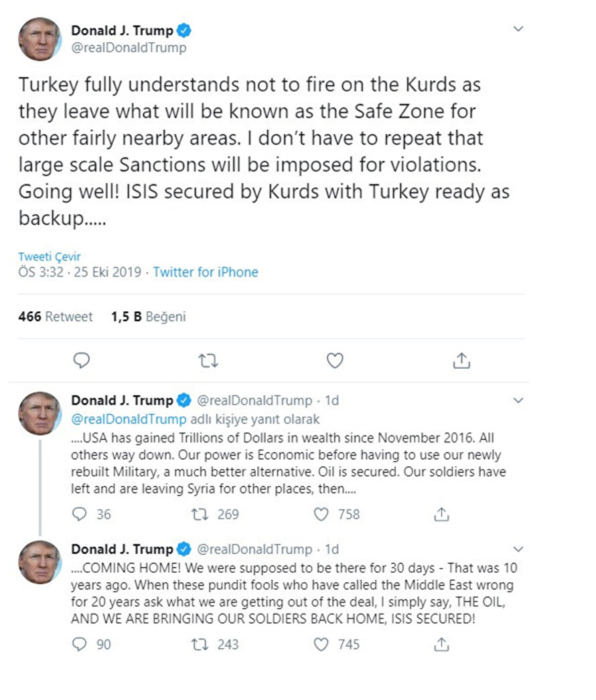This screenshot has width=596, height=700.
Task: Share the 'COMING HOME' tweet
Action: pyautogui.click(x=441, y=644)
